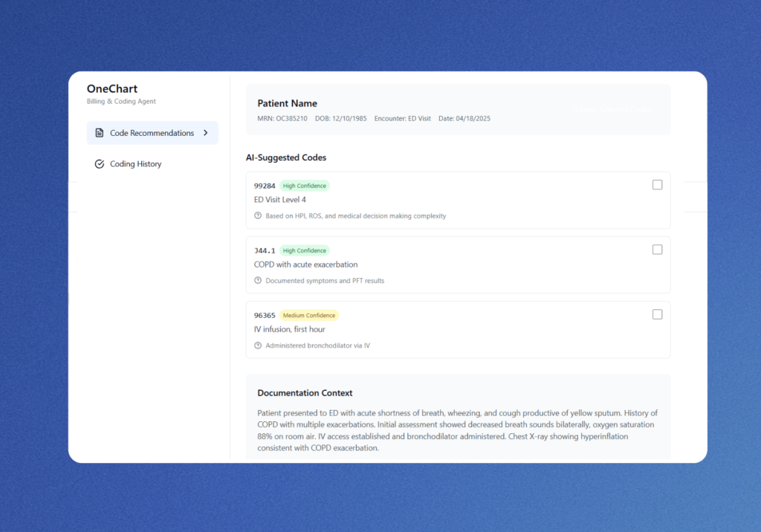Click the check-circle icon beside Coding History

[x=99, y=163]
